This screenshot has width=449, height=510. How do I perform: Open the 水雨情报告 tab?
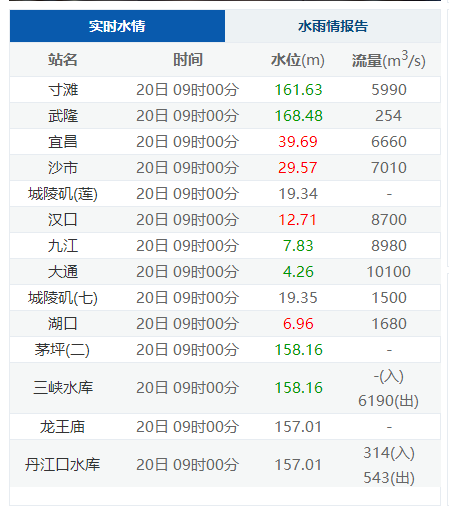[x=333, y=26]
